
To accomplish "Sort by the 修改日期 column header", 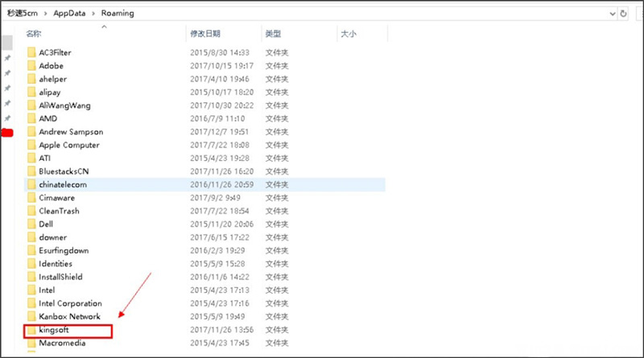I will (x=205, y=34).
